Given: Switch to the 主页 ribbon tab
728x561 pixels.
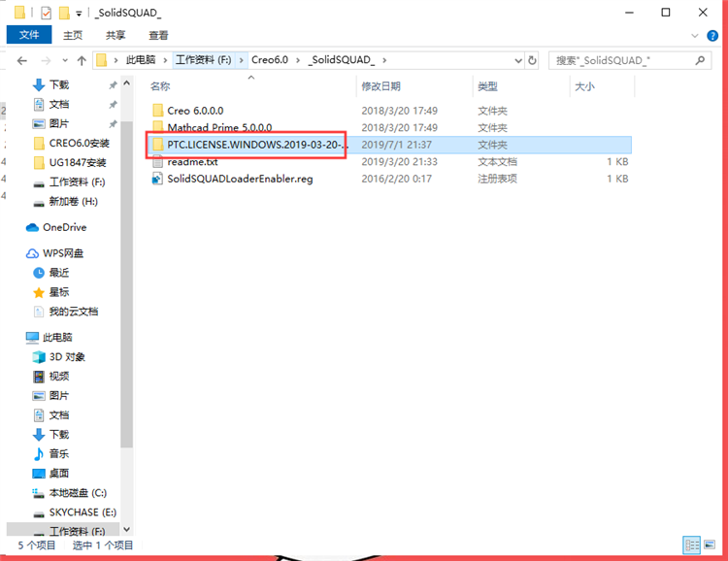Looking at the screenshot, I should [73, 35].
